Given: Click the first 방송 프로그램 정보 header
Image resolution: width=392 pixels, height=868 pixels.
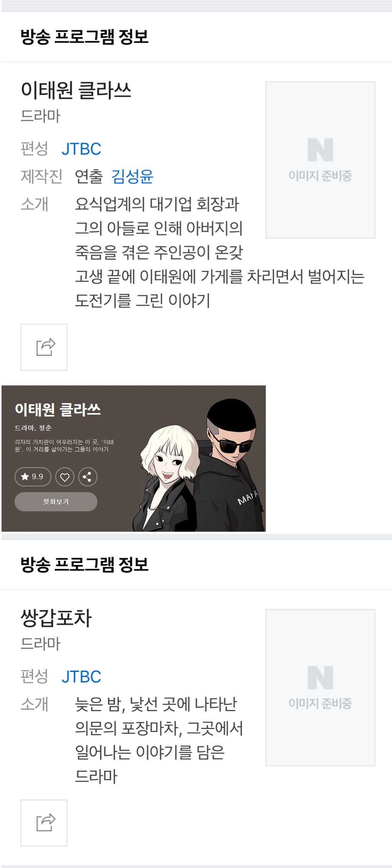Looking at the screenshot, I should (84, 37).
